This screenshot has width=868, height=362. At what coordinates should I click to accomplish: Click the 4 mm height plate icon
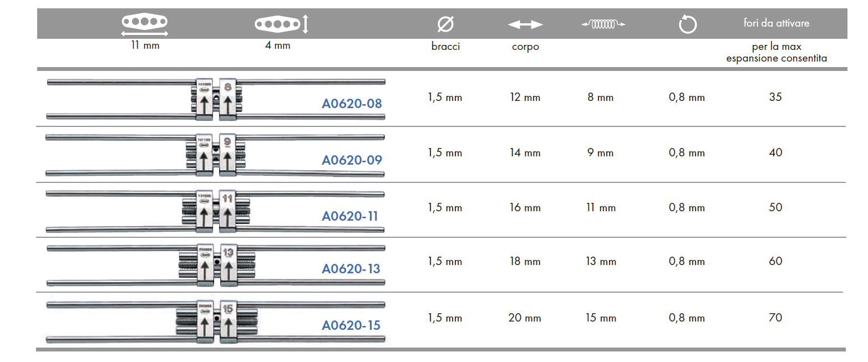click(x=281, y=24)
